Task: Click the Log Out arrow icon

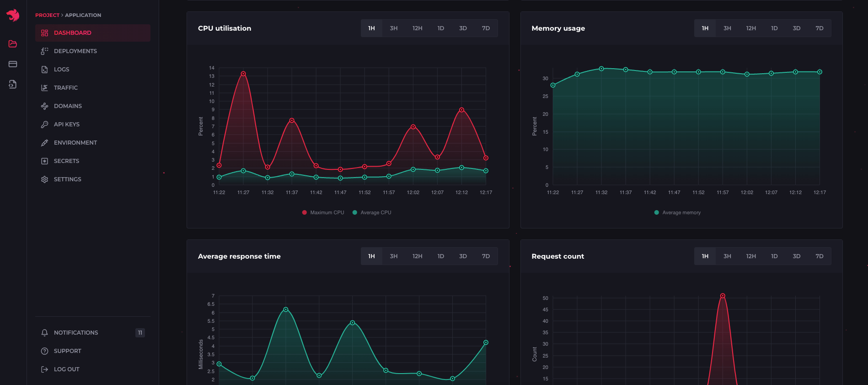Action: click(x=44, y=369)
